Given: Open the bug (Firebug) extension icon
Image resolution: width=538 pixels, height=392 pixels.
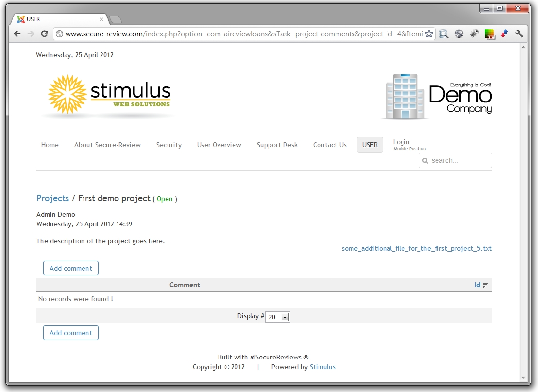Looking at the screenshot, I should (474, 34).
